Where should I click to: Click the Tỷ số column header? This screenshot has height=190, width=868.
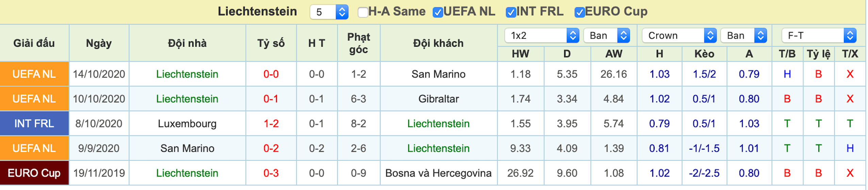point(271,43)
